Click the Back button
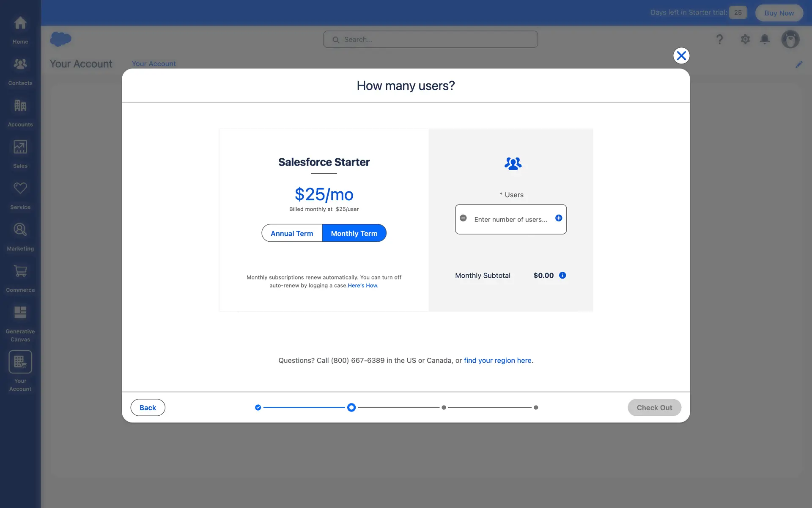 (x=148, y=408)
